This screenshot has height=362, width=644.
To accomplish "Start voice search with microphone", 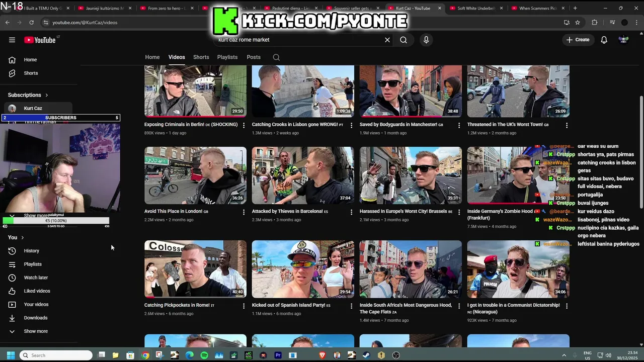I will pyautogui.click(x=426, y=40).
